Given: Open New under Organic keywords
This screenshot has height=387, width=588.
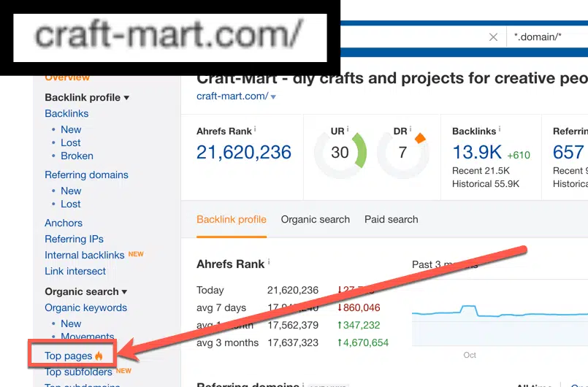Looking at the screenshot, I should coord(71,324).
